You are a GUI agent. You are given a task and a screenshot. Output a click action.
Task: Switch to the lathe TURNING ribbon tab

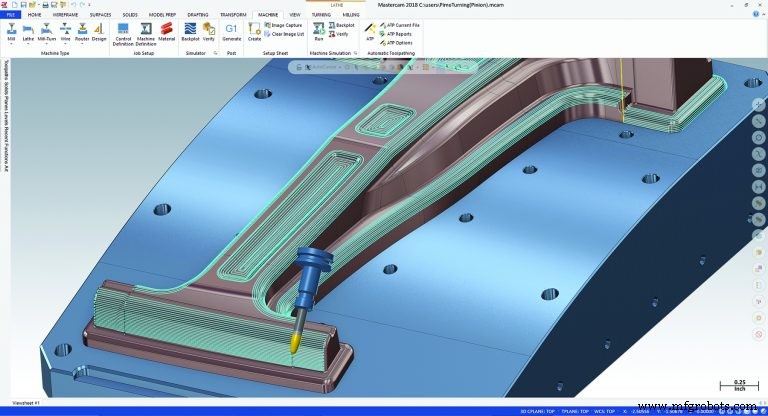coord(321,15)
